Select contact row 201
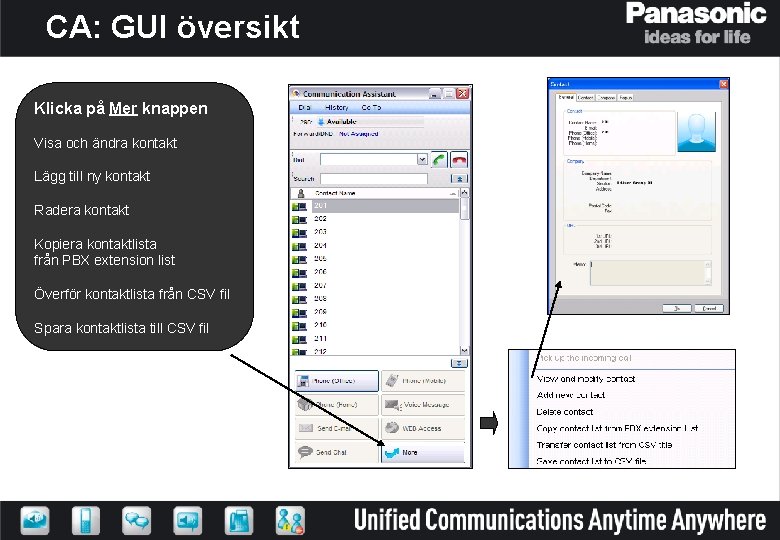The image size is (780, 540). tap(375, 205)
